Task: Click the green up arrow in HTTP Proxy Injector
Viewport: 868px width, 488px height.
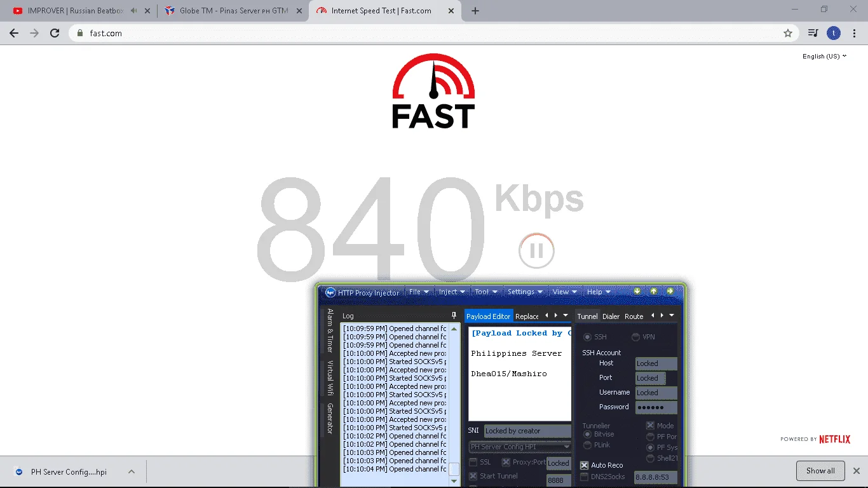Action: (653, 291)
